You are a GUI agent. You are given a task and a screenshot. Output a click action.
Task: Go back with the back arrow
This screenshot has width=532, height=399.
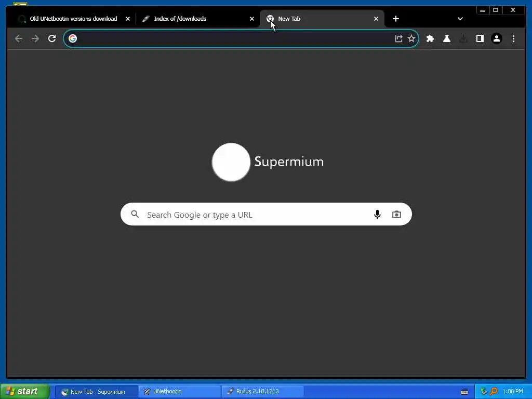(19, 38)
